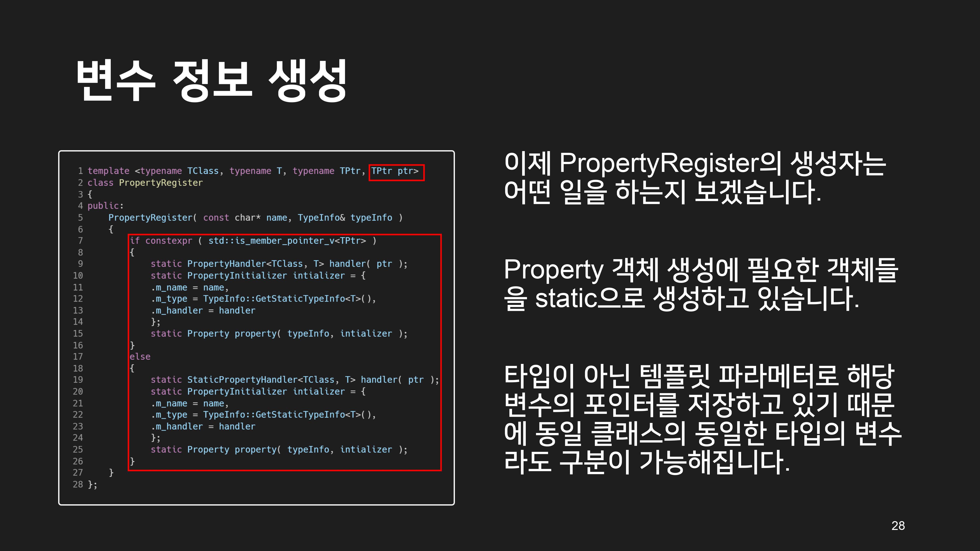
Task: Click the red-boxed 'TPtr ptr>' template parameter
Action: pyautogui.click(x=396, y=171)
